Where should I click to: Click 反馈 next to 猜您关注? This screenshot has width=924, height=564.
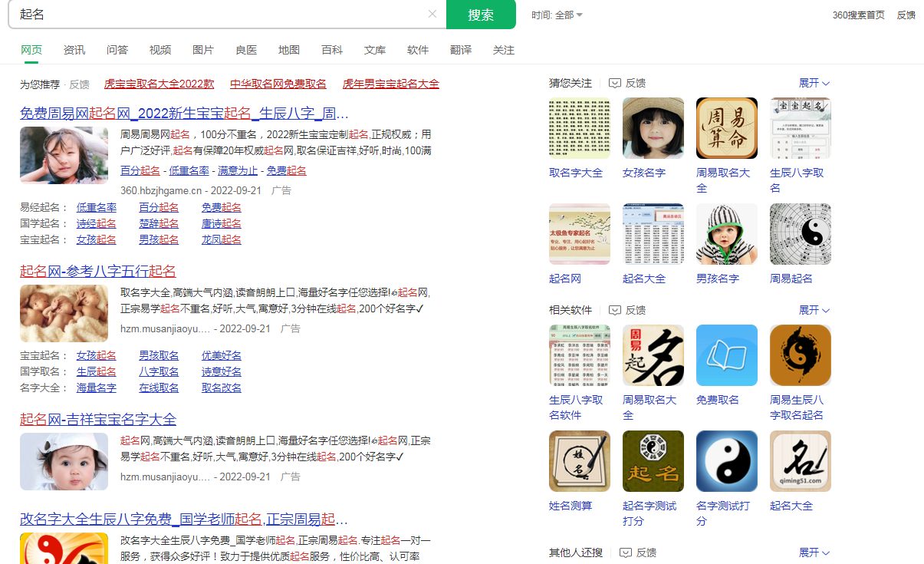pyautogui.click(x=628, y=83)
